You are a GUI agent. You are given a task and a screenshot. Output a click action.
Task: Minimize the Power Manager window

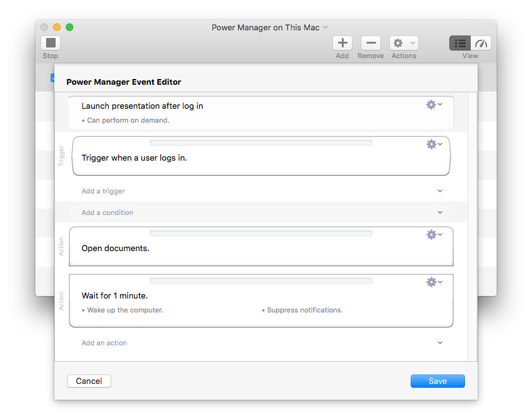pos(57,27)
